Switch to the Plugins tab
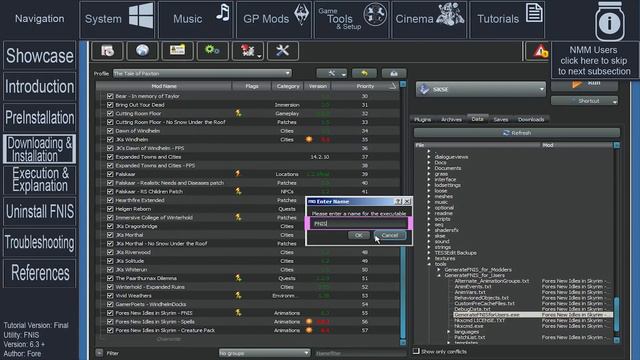The height and width of the screenshot is (360, 640). pos(422,119)
